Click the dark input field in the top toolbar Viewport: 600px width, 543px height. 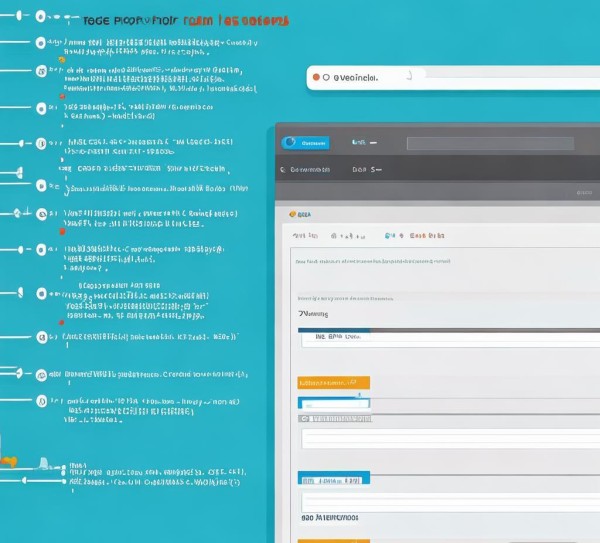click(488, 143)
